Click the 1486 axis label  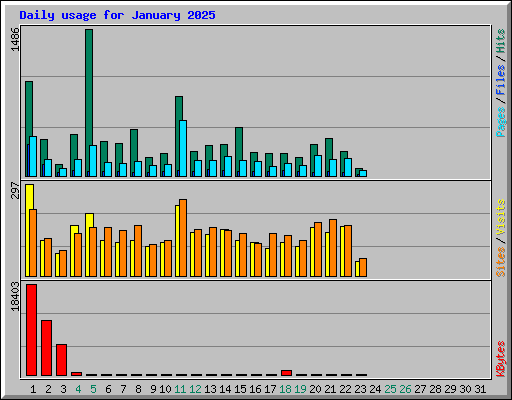pyautogui.click(x=15, y=39)
